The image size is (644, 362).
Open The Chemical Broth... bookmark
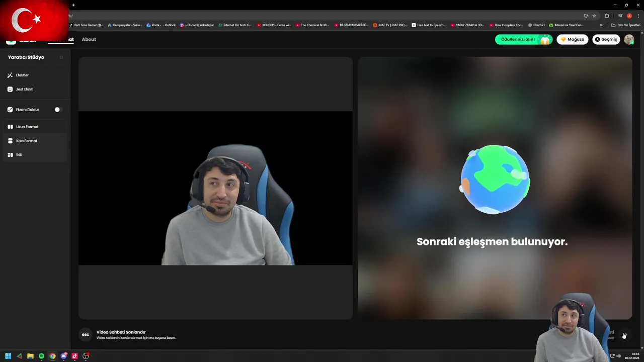[x=312, y=25]
